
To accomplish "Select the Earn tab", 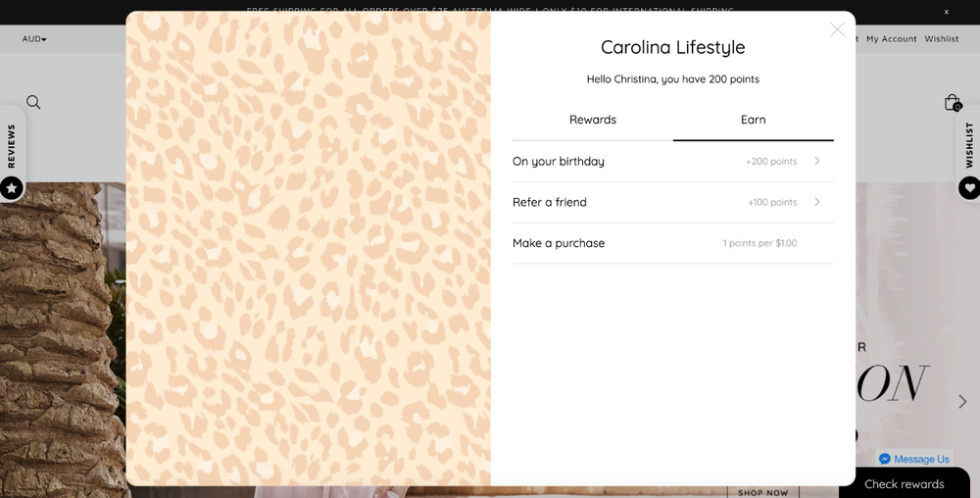I will [x=753, y=120].
